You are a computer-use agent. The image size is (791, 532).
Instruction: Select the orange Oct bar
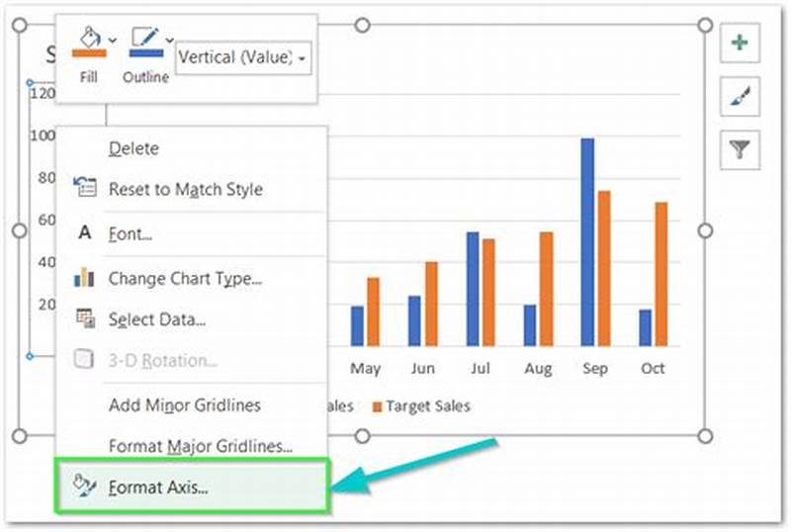(x=661, y=274)
